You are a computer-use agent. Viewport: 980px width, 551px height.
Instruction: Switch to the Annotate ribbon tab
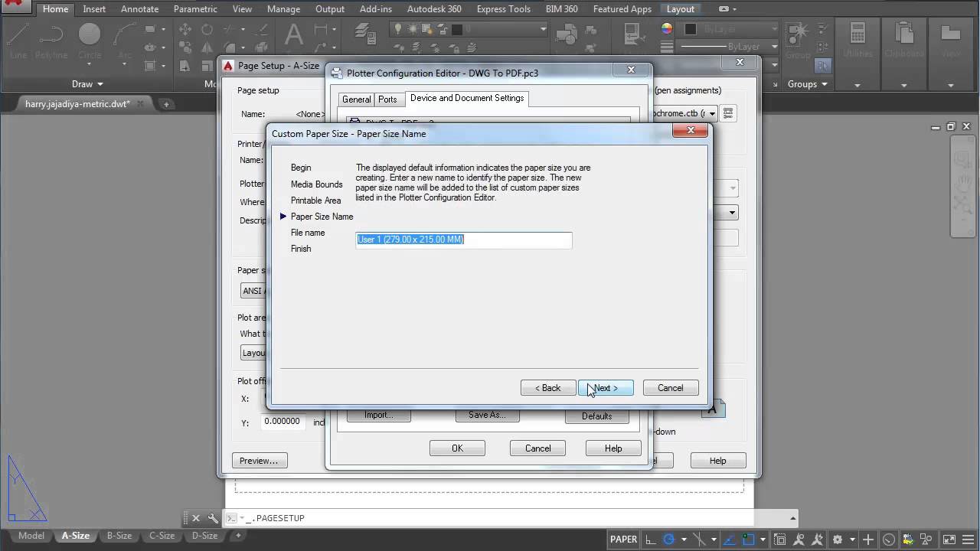[140, 9]
